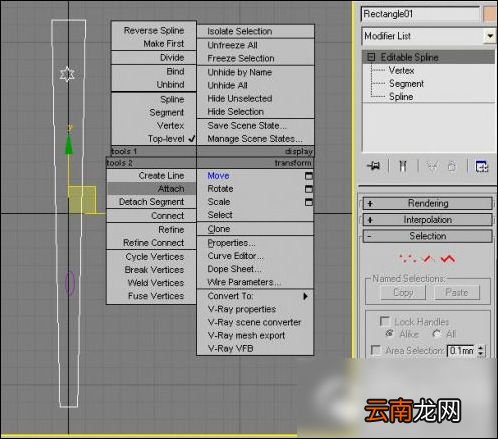Expand the Interpolation rollout
Image resolution: width=498 pixels, height=439 pixels.
click(x=428, y=220)
